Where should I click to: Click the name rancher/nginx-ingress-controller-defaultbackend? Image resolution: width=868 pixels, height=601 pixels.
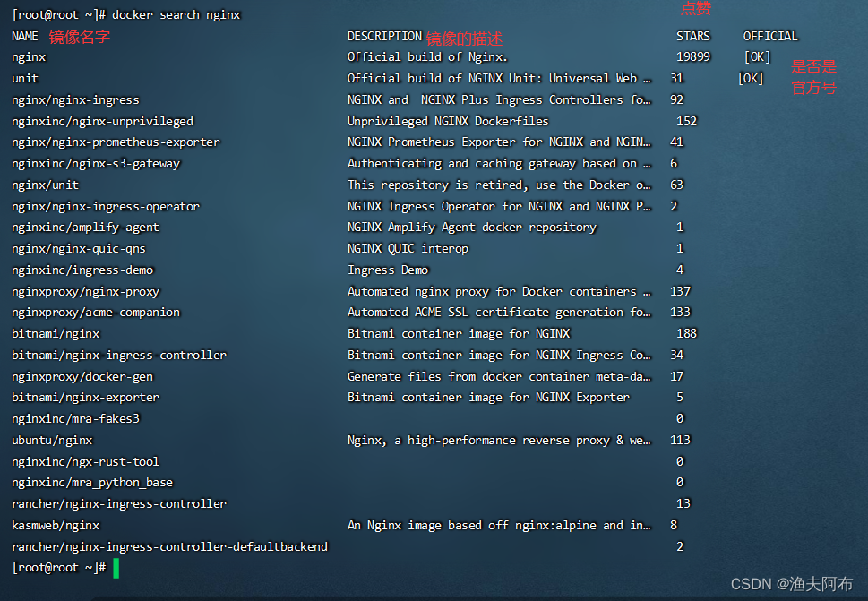pos(169,547)
